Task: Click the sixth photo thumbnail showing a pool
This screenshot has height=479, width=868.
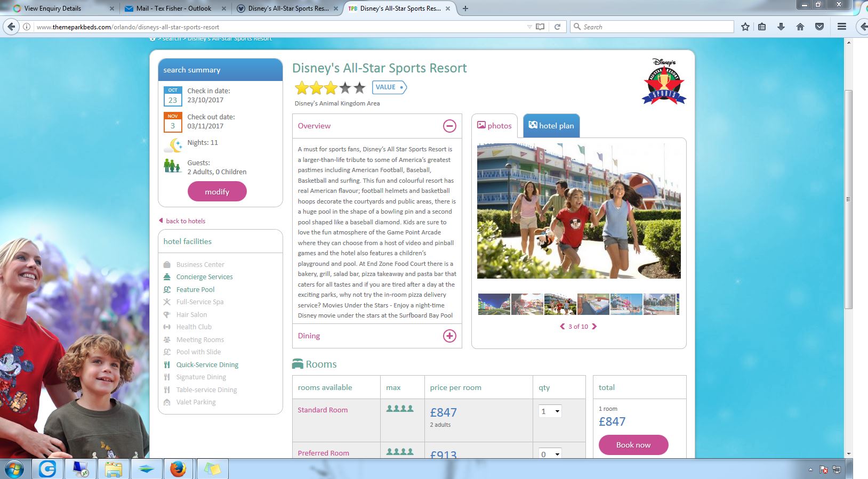Action: click(x=660, y=304)
